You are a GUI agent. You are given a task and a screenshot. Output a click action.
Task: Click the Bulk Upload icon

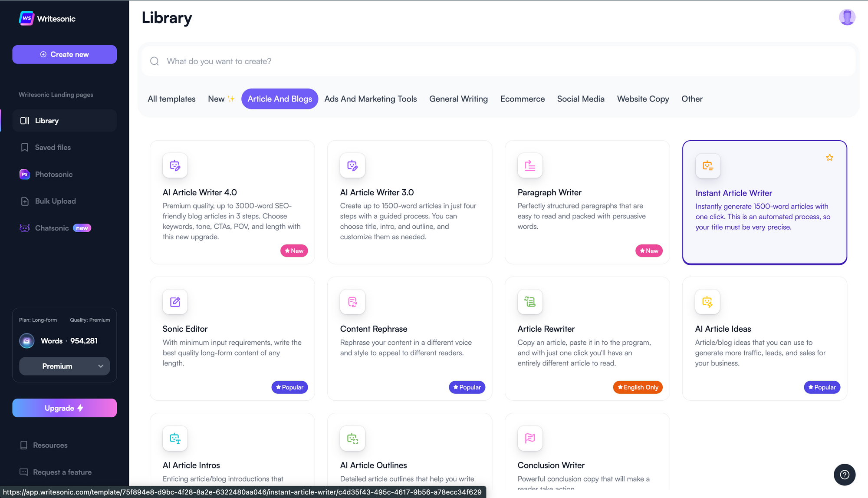click(x=25, y=201)
